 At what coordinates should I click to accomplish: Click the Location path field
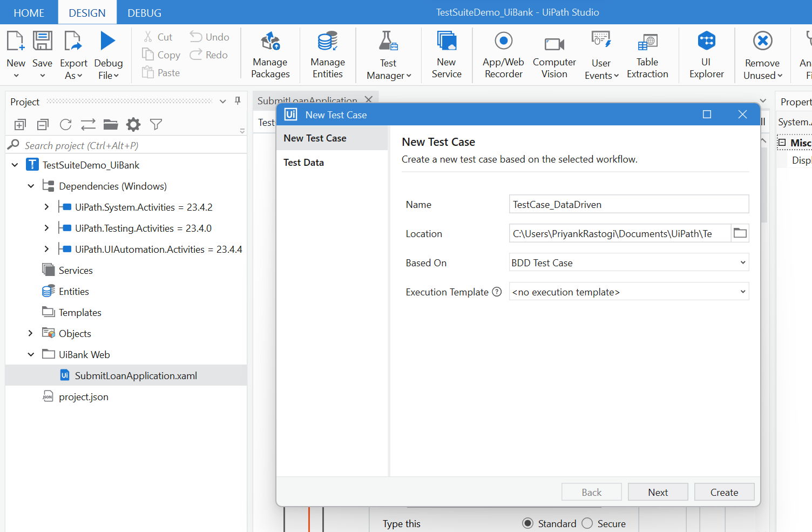[x=620, y=233]
